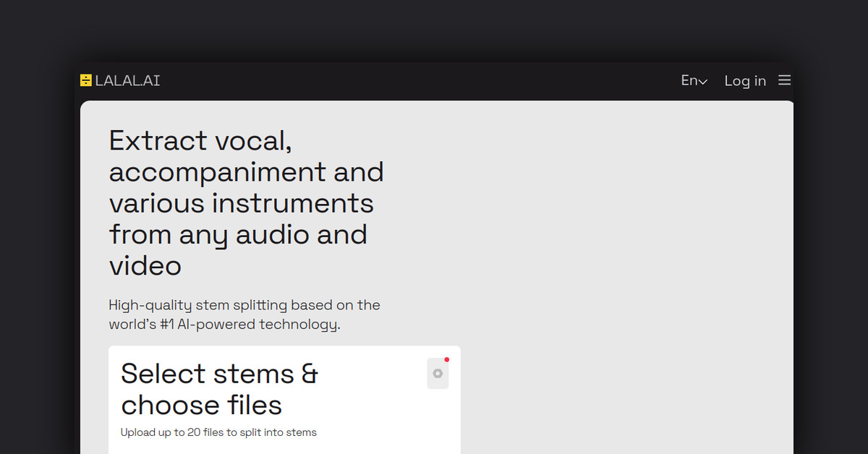Click the "High-quality stem splitting" subtitle
The image size is (868, 454).
point(244,305)
